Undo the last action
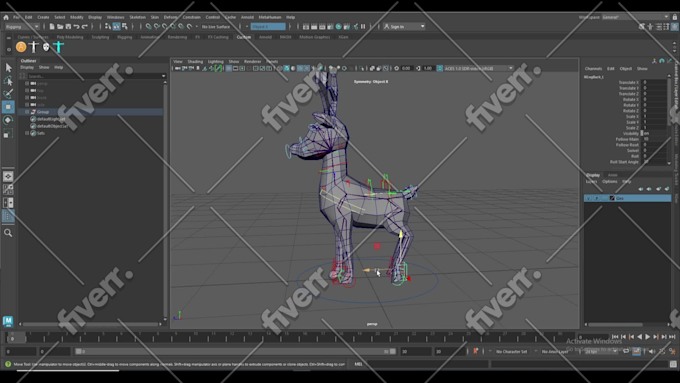 click(76, 27)
